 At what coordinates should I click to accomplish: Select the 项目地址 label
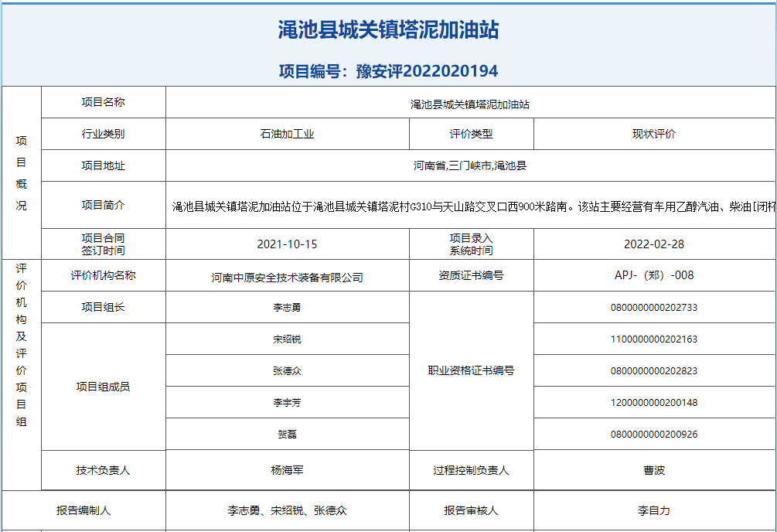pyautogui.click(x=103, y=165)
